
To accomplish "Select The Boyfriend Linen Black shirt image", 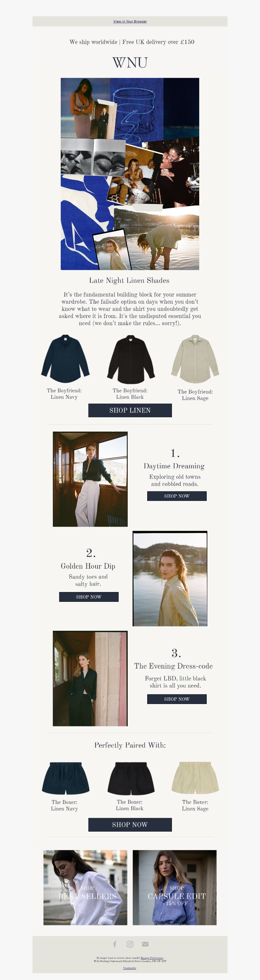I will point(130,359).
